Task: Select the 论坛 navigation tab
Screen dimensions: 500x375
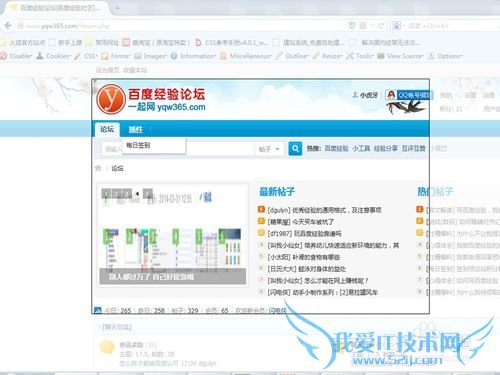Action: (107, 129)
